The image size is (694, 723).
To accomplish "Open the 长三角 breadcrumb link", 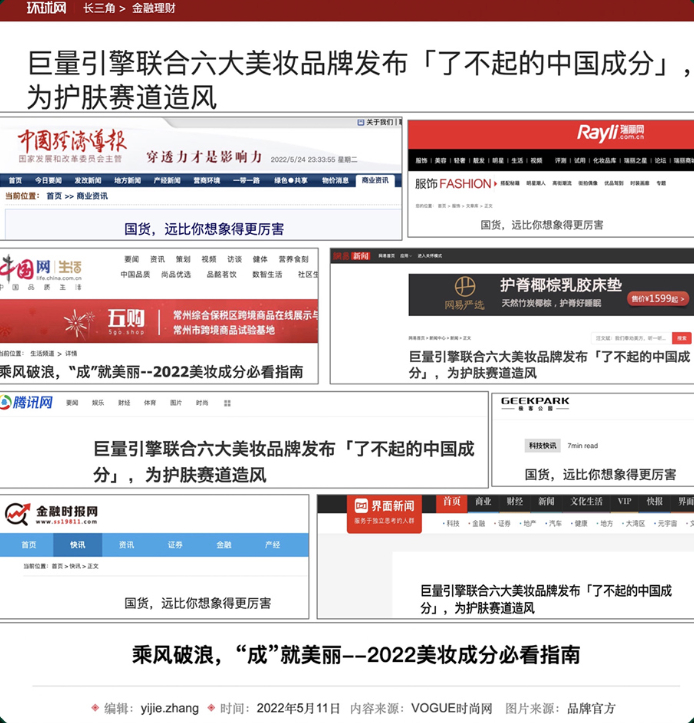I will (x=99, y=8).
